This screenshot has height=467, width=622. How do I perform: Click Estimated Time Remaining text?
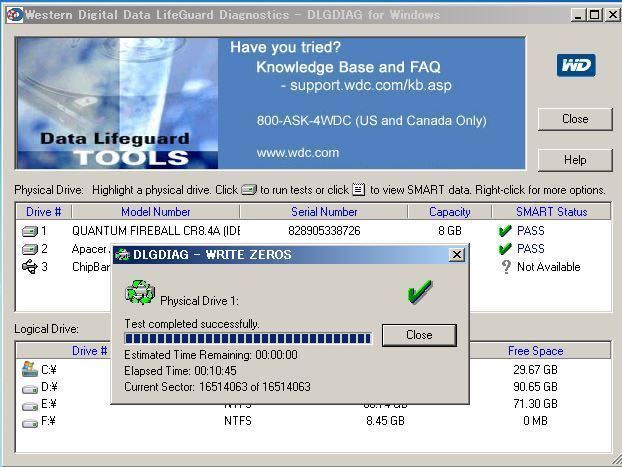[x=211, y=355]
